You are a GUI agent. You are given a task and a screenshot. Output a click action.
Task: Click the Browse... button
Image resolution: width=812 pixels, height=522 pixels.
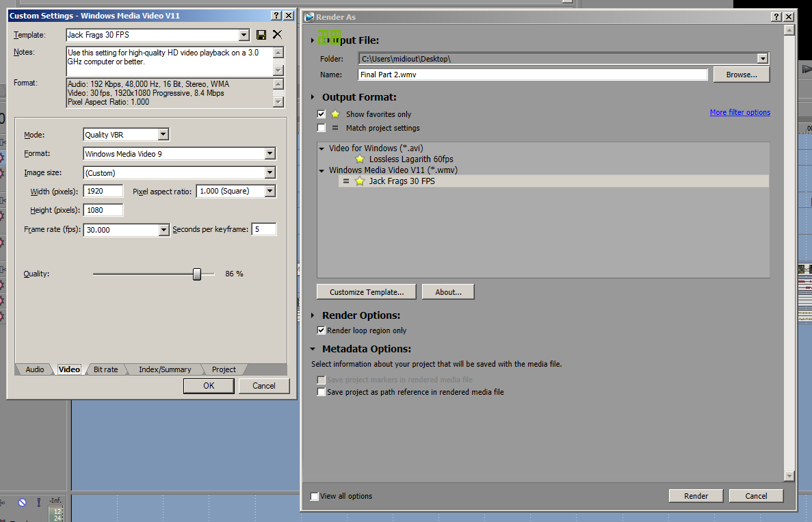742,75
